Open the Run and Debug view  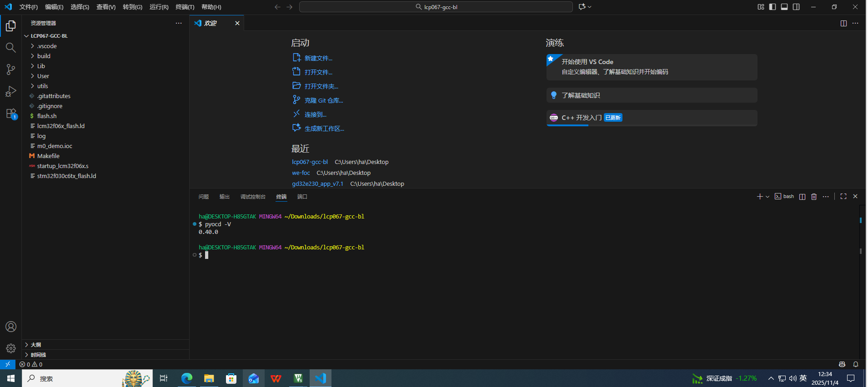click(x=10, y=91)
